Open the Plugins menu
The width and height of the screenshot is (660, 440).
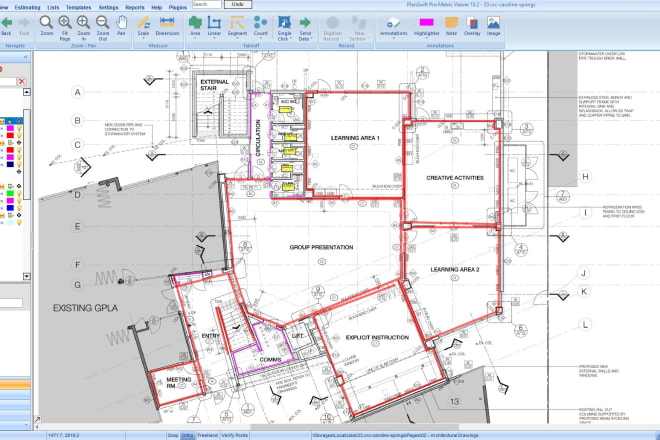(178, 8)
